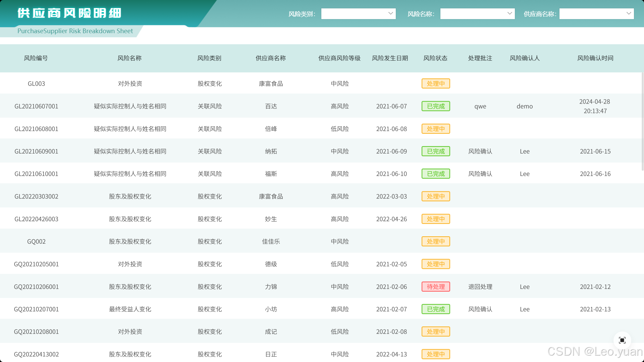Open the 风险名称 dropdown
The height and width of the screenshot is (362, 644).
pyautogui.click(x=477, y=14)
